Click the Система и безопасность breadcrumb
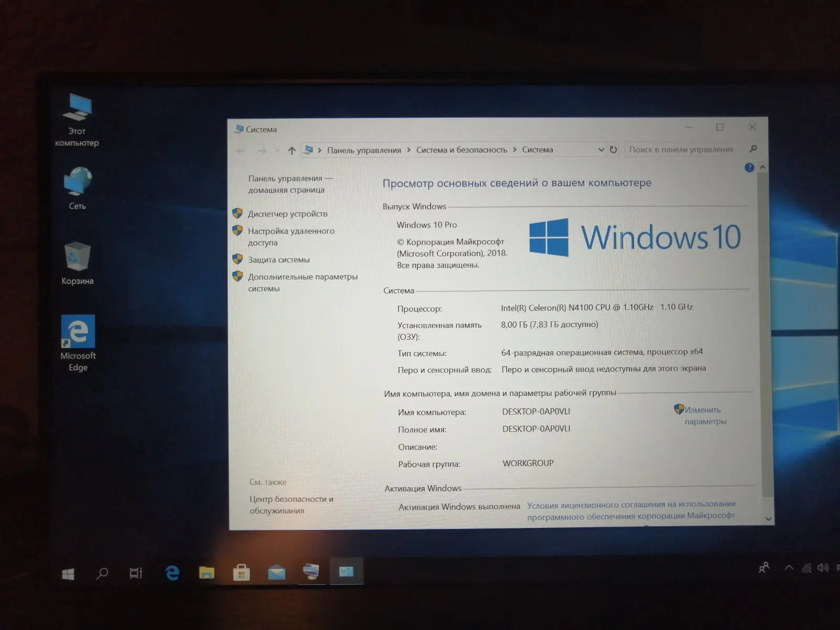Image resolution: width=840 pixels, height=630 pixels. pyautogui.click(x=461, y=150)
